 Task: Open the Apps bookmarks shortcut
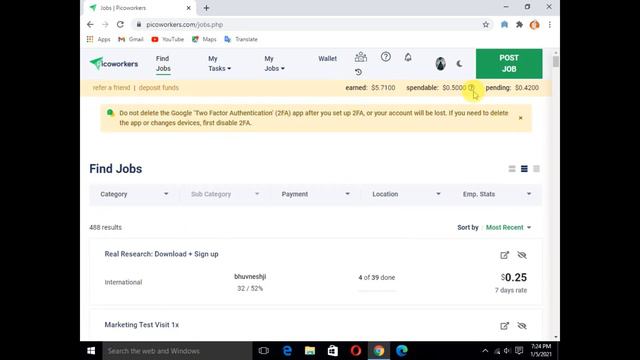coord(98,39)
